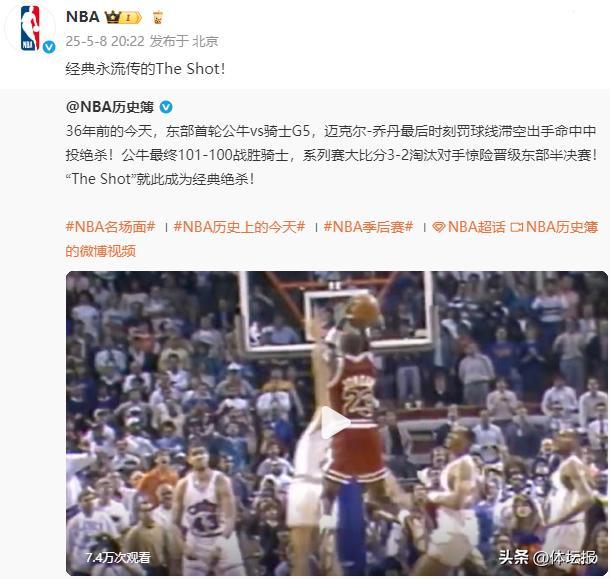This screenshot has height=579, width=610.
Task: Open the NBA logo avatar
Action: (30, 28)
